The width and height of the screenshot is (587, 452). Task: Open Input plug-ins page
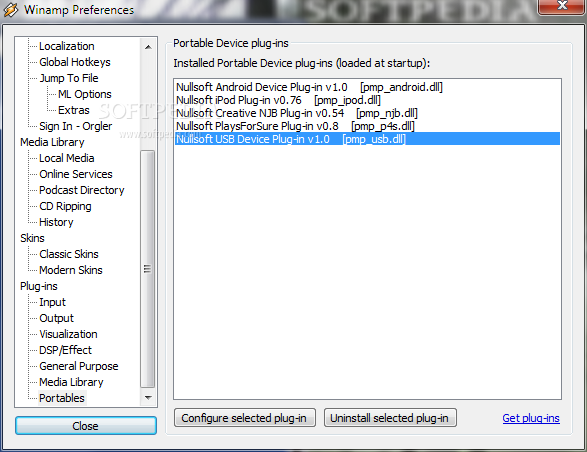pos(52,302)
